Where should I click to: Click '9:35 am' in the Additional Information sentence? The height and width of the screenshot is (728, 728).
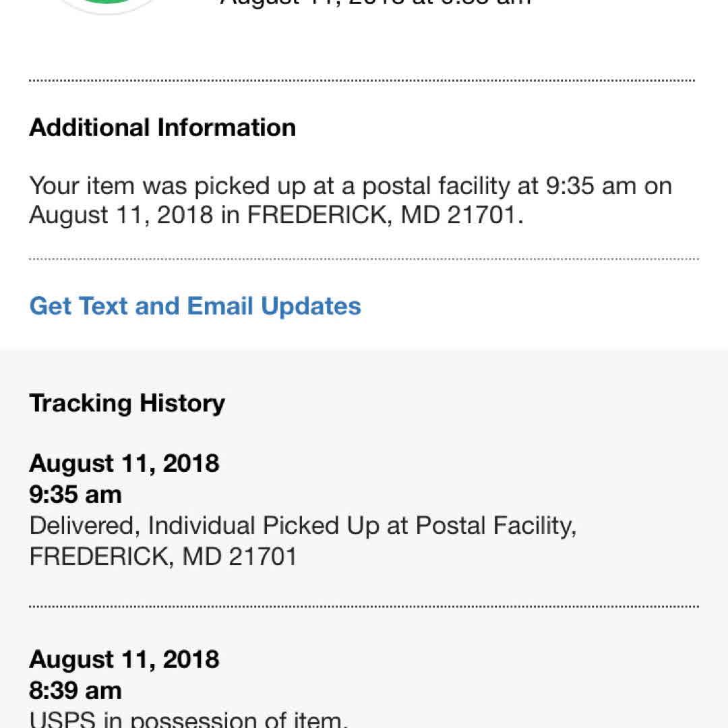click(x=588, y=185)
